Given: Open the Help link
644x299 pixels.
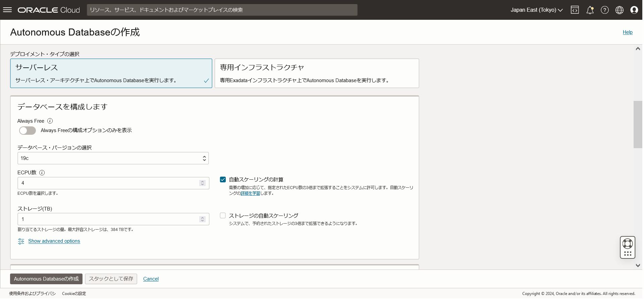Looking at the screenshot, I should point(628,32).
